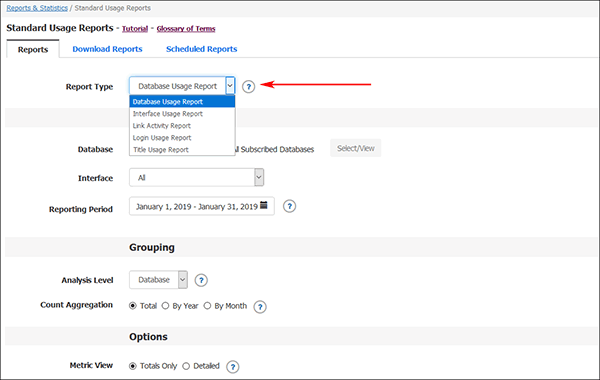Image resolution: width=600 pixels, height=380 pixels.
Task: Click the Standard Usage Reports breadcrumb text
Action: click(x=112, y=8)
